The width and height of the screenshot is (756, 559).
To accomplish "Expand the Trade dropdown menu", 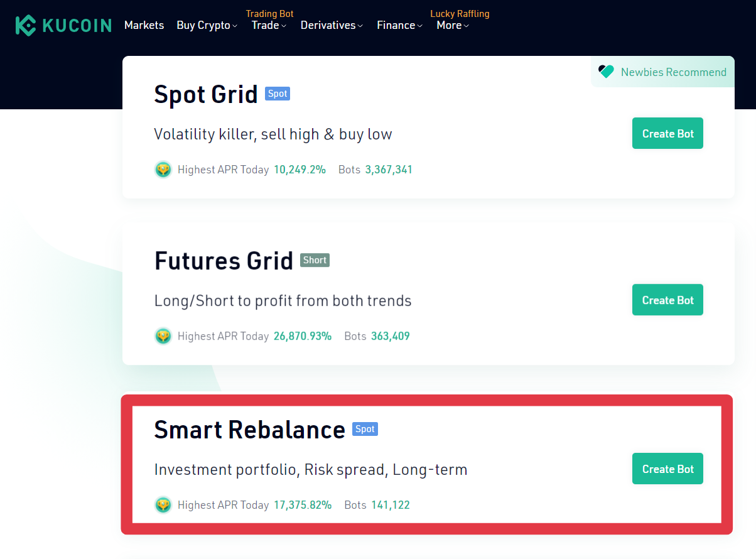I will pyautogui.click(x=269, y=25).
